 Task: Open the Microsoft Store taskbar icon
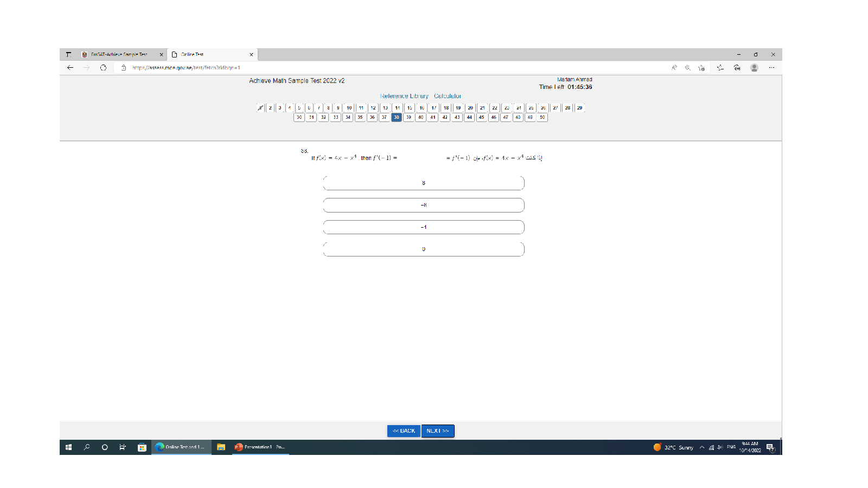click(142, 447)
